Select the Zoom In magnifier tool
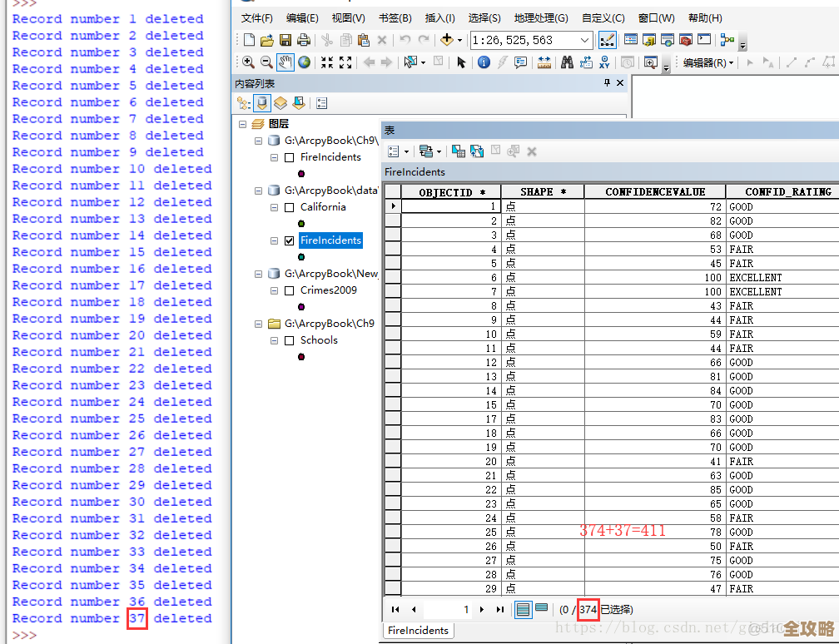This screenshot has width=839, height=644. point(248,62)
